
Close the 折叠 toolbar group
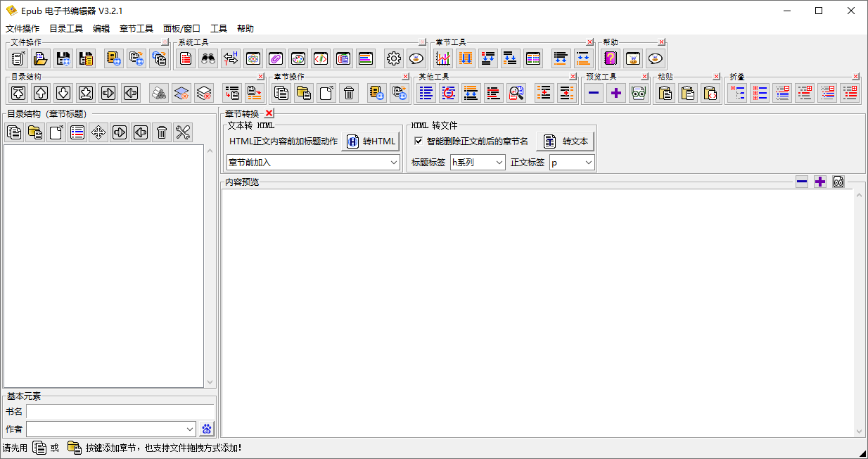[856, 77]
